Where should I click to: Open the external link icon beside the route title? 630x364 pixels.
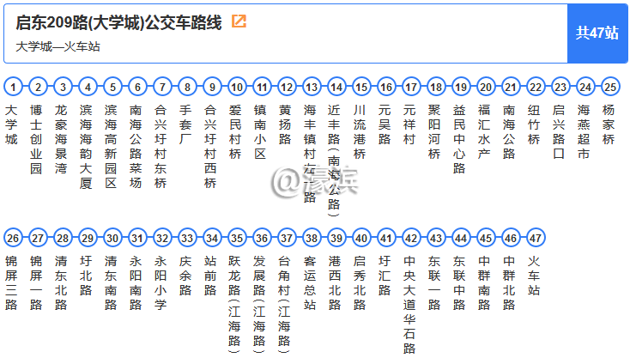tap(239, 21)
